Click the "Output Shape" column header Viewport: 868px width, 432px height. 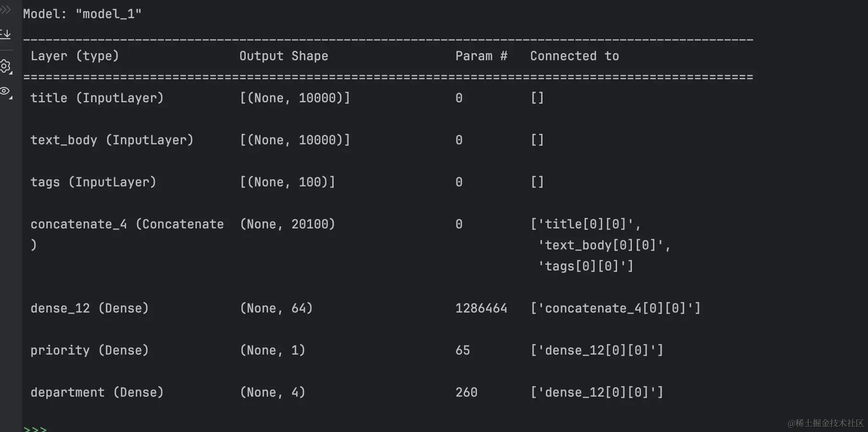[283, 56]
